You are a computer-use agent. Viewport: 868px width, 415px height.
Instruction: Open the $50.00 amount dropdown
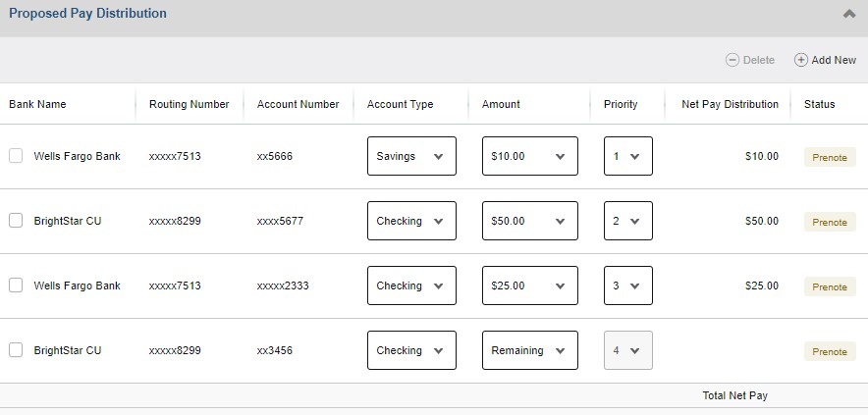point(529,221)
